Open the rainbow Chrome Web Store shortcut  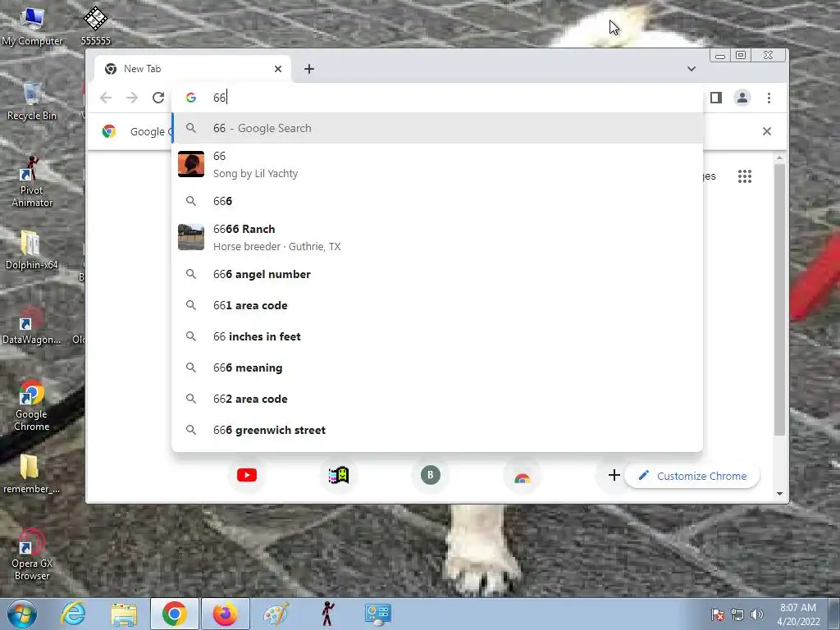point(523,475)
